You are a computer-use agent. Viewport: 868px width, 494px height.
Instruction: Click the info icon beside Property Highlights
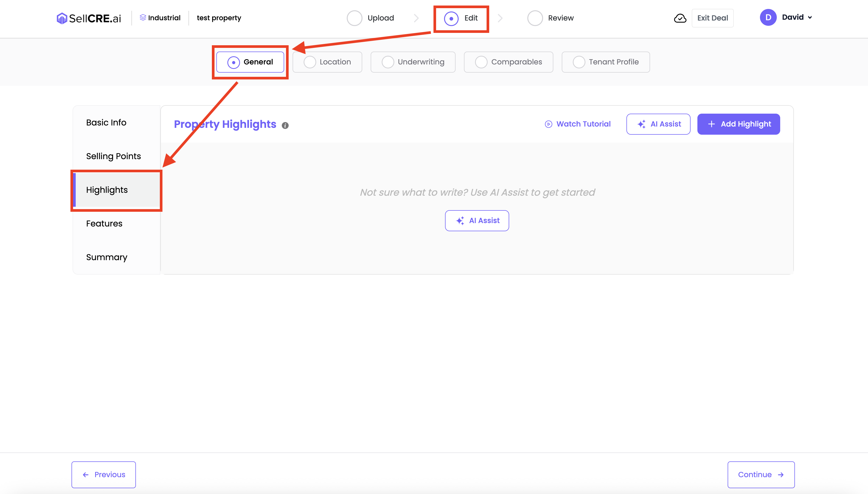[x=285, y=125]
